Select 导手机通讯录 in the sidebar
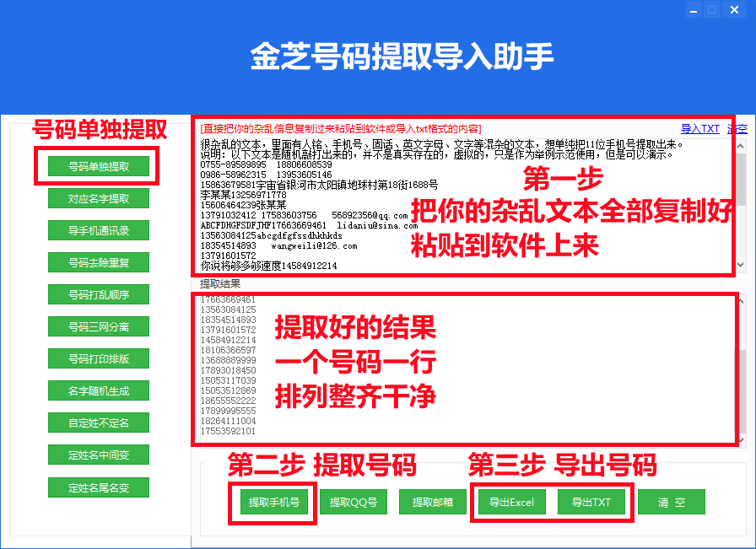Image resolution: width=756 pixels, height=549 pixels. point(99,230)
